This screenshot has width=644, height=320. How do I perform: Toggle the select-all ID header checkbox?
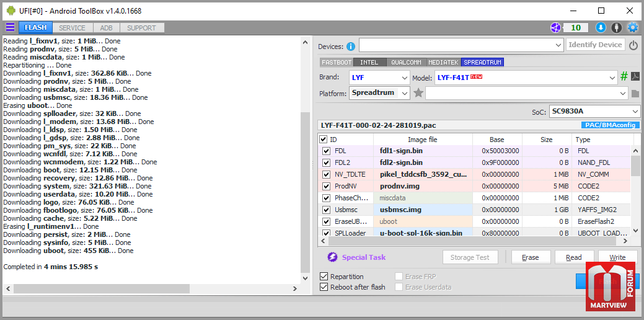click(x=324, y=140)
